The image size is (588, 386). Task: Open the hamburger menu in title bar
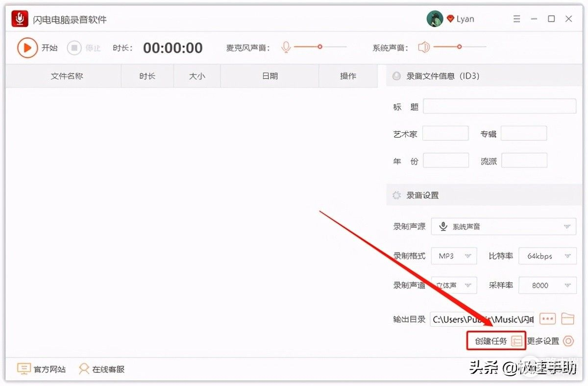[517, 19]
